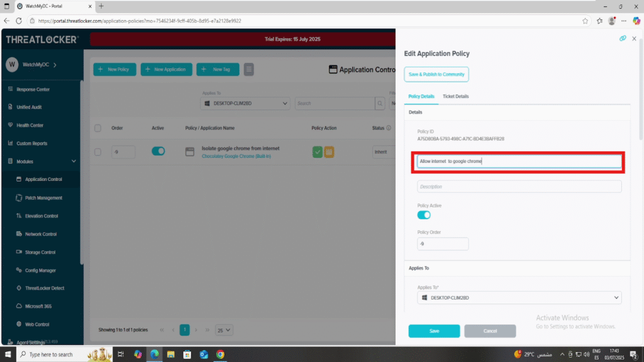This screenshot has width=644, height=362.
Task: Open Network Control module
Action: [x=41, y=234]
